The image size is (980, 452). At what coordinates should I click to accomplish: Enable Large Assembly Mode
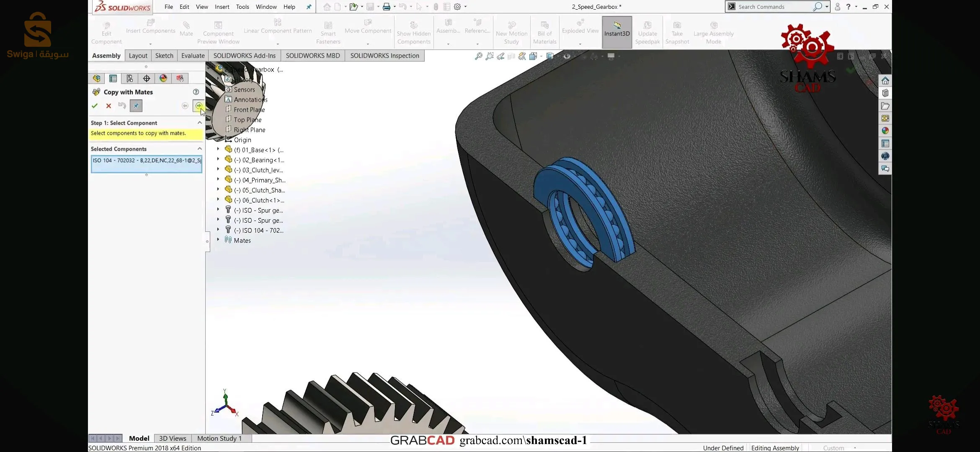tap(714, 31)
